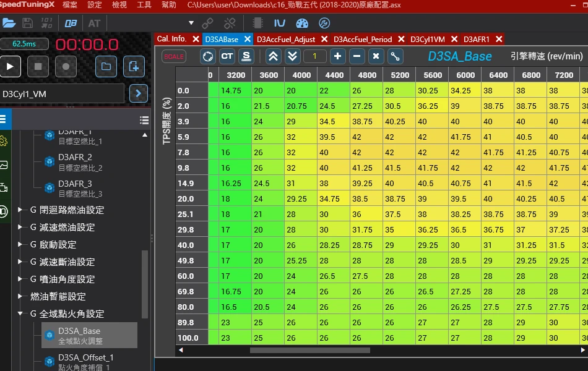This screenshot has width=588, height=371.
Task: Expand the G 閉迴路燃油設定 tree group
Action: coord(20,210)
